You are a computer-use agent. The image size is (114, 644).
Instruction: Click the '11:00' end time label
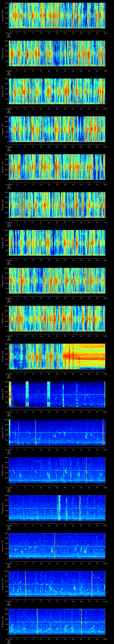pos(105,374)
